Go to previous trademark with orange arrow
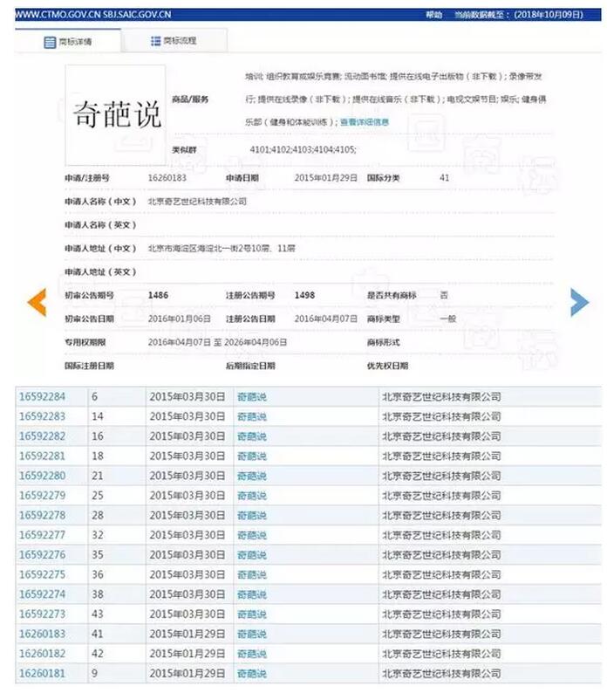607x700 pixels. click(37, 302)
